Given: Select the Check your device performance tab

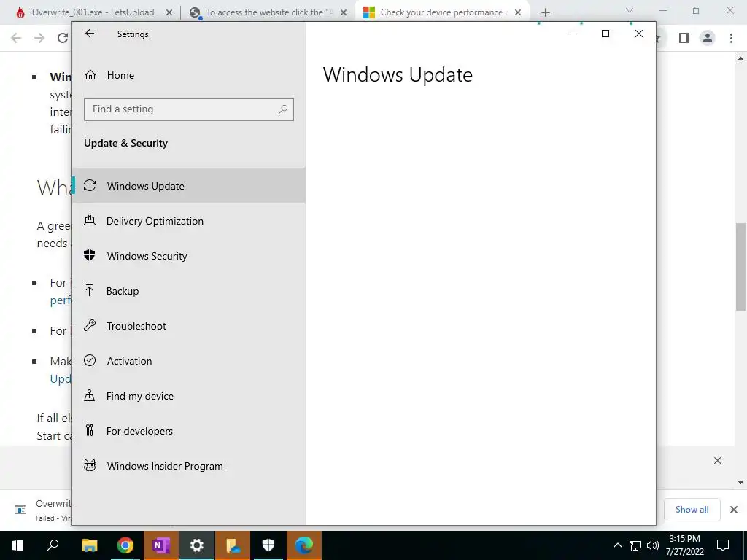Looking at the screenshot, I should (x=441, y=12).
